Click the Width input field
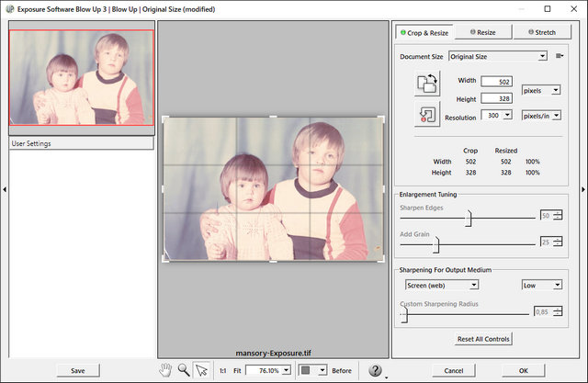Screen dimensions: 588x383 click(x=498, y=81)
